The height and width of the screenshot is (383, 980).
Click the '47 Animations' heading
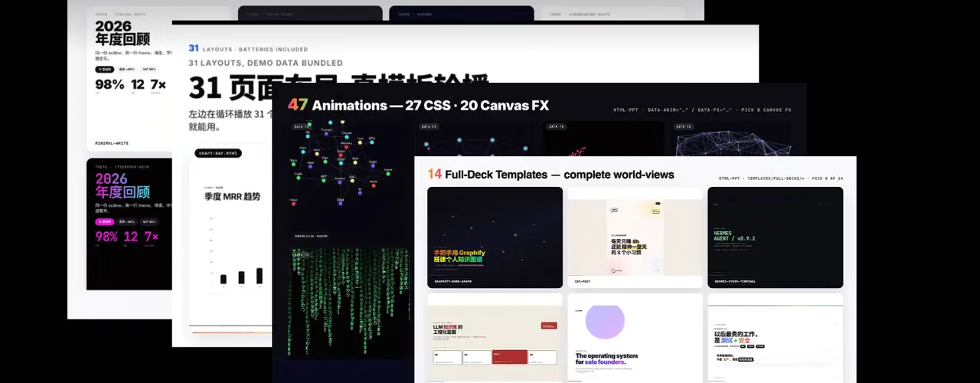coord(418,106)
